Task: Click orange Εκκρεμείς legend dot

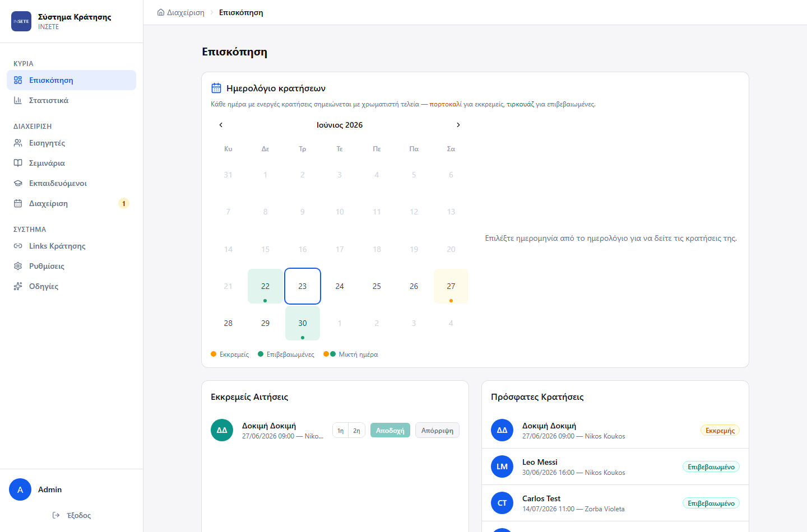Action: click(214, 354)
